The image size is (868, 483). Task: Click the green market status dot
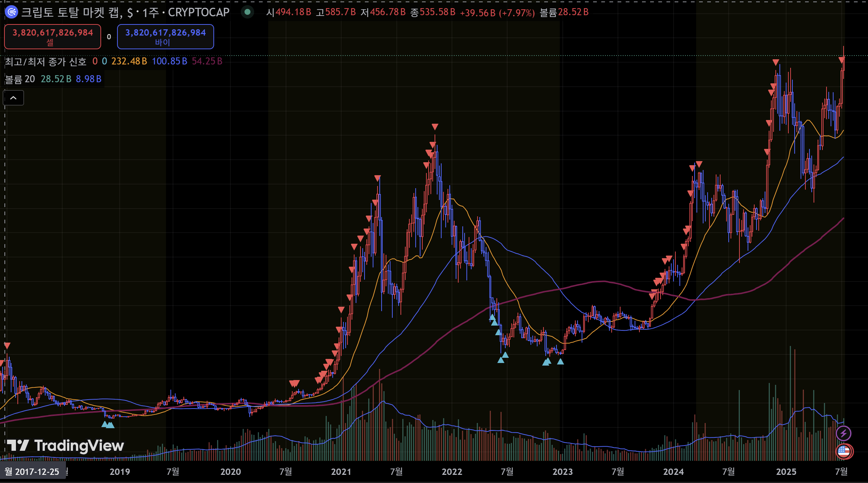pos(247,12)
